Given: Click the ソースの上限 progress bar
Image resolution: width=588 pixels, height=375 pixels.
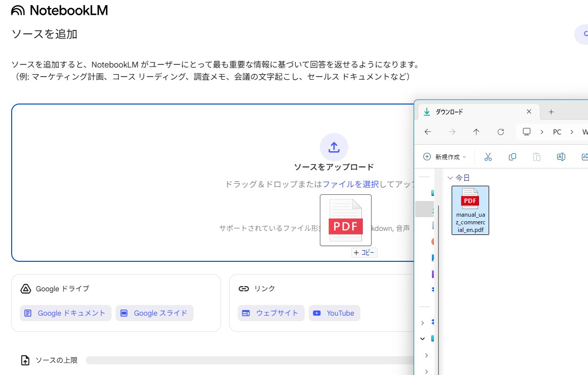Looking at the screenshot, I should [248, 360].
